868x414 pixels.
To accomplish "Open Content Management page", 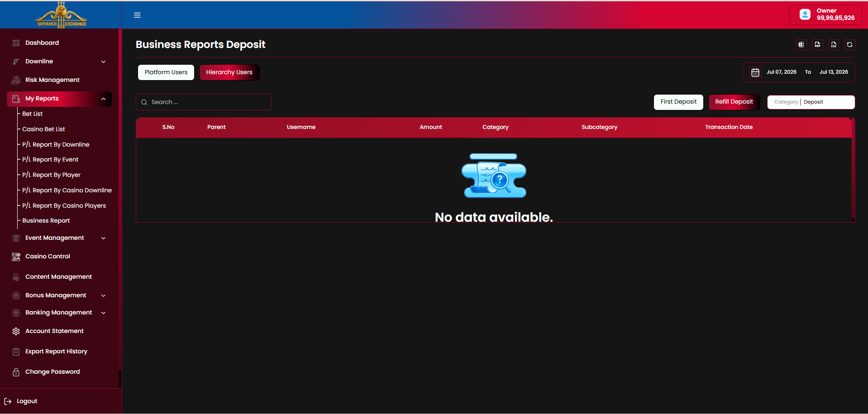I will coord(58,277).
